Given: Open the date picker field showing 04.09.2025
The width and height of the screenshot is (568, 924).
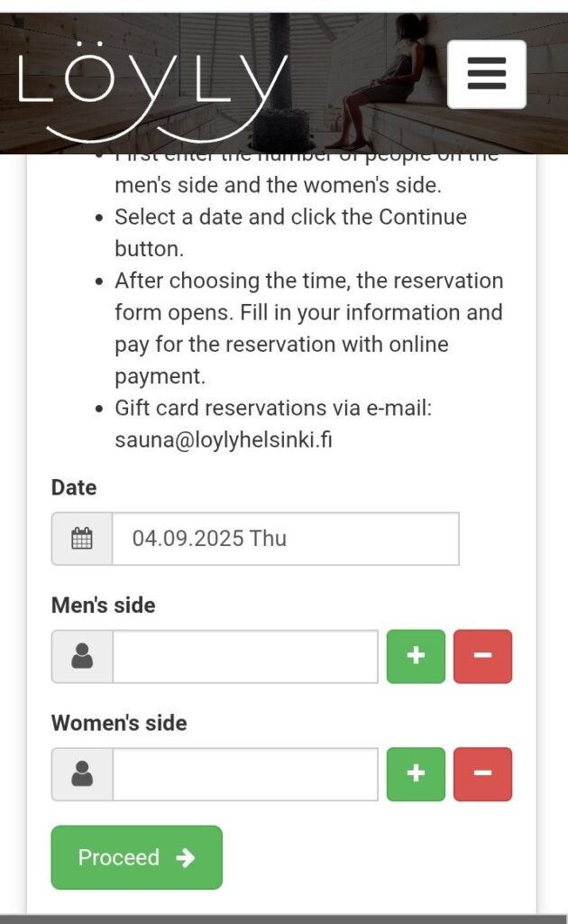Looking at the screenshot, I should pos(285,539).
